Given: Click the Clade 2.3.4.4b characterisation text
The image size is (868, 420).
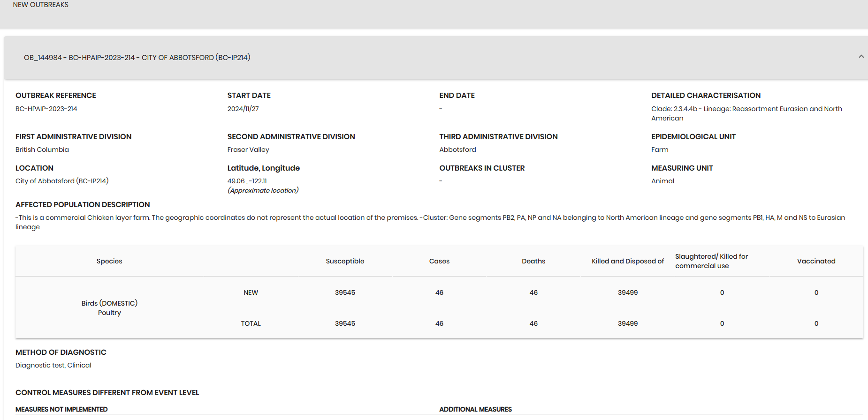Looking at the screenshot, I should (x=746, y=113).
